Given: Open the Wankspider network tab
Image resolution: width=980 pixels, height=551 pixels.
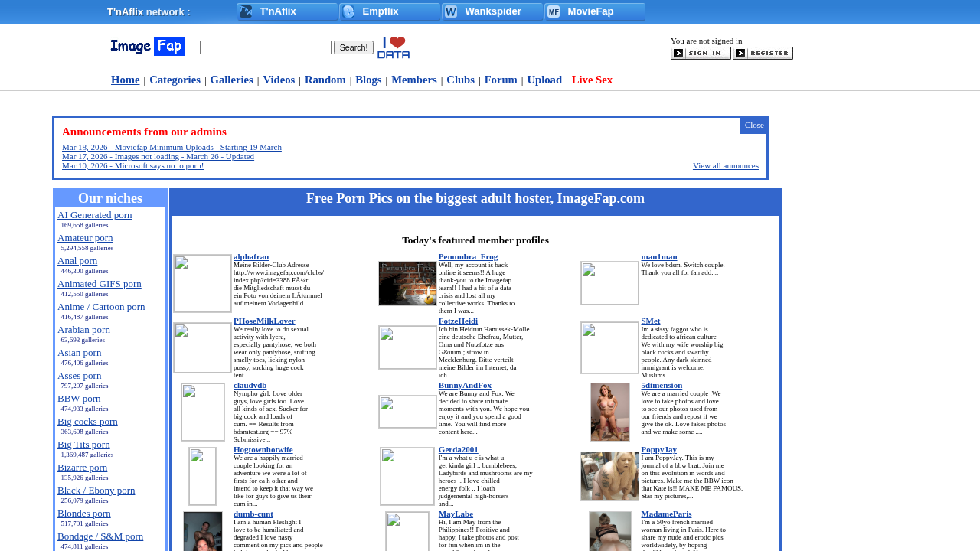Looking at the screenshot, I should click(x=493, y=11).
